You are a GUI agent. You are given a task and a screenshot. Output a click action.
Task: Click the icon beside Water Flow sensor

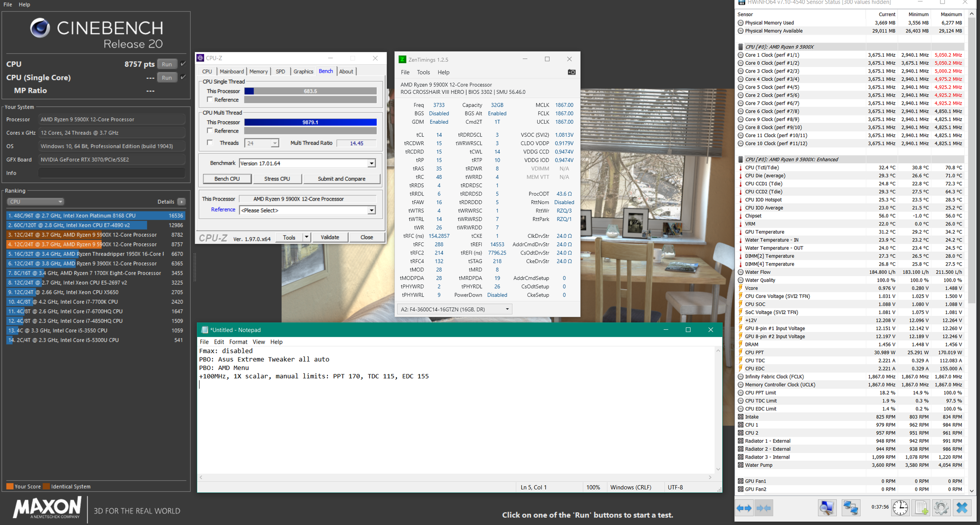740,272
